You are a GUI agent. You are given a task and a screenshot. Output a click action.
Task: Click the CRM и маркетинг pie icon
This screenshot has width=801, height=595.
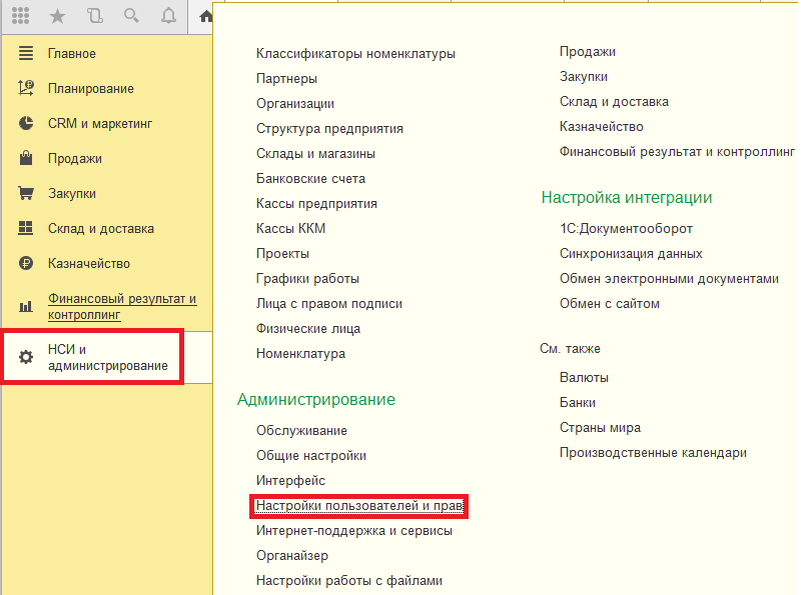coord(26,123)
